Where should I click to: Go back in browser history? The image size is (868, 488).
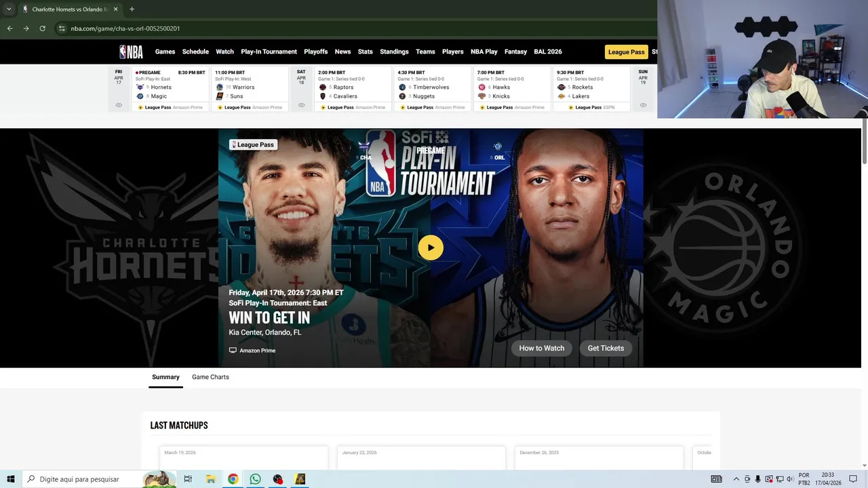click(x=9, y=28)
